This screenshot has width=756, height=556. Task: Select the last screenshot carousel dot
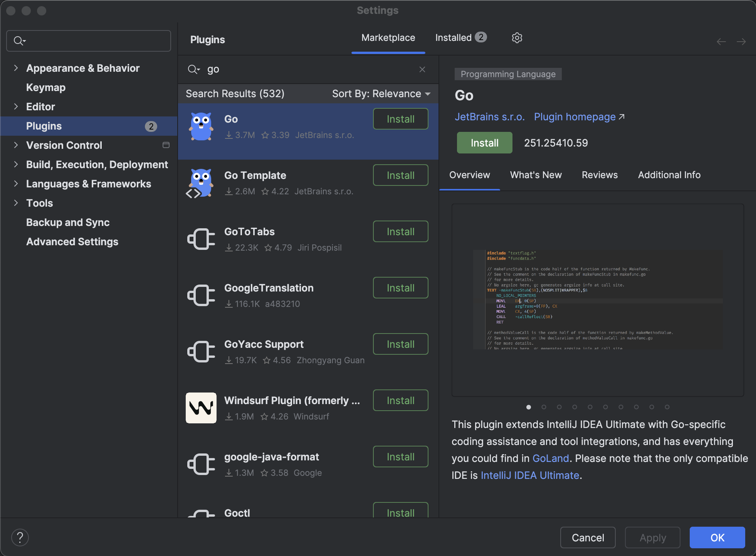(667, 407)
